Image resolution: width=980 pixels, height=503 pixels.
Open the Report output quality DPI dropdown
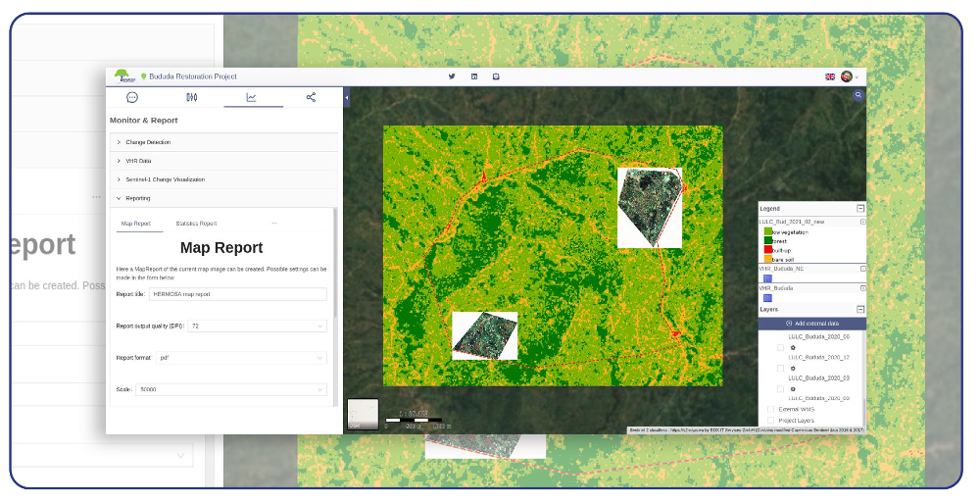pyautogui.click(x=257, y=326)
